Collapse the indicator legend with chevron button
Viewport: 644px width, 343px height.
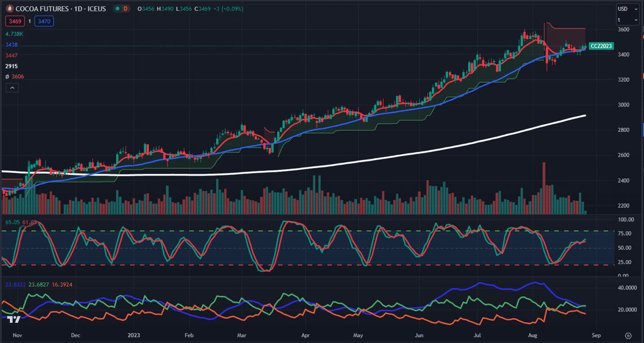[12, 87]
